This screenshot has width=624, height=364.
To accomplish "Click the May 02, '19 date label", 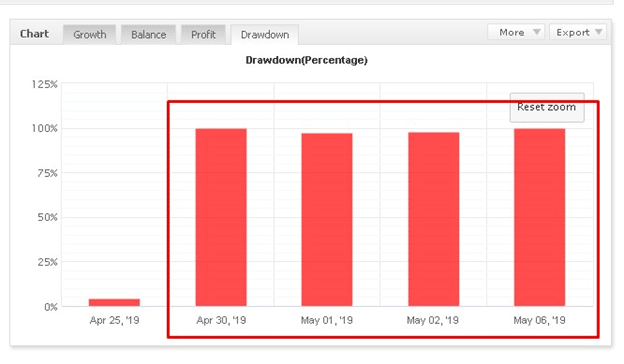I will [x=433, y=320].
